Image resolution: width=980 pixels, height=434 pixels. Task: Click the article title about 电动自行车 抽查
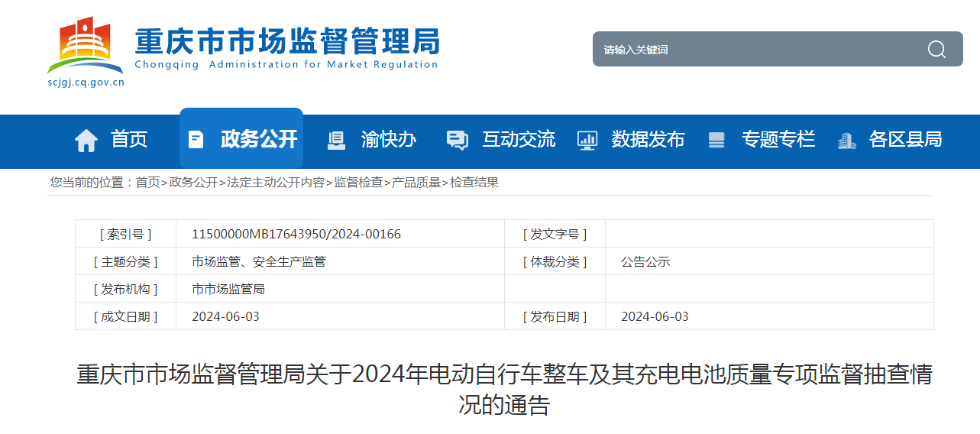pos(504,390)
